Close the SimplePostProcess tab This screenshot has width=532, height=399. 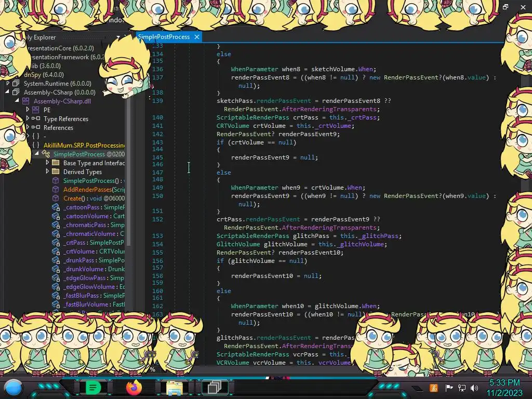click(197, 37)
